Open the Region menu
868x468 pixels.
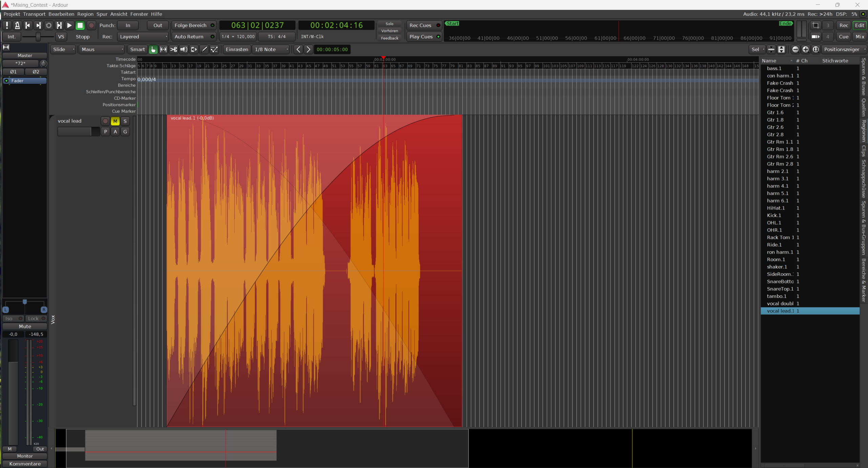click(x=85, y=14)
